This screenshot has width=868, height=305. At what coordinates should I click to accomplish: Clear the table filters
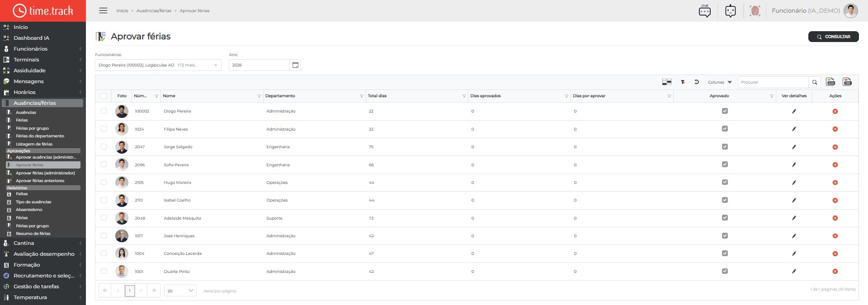point(683,82)
